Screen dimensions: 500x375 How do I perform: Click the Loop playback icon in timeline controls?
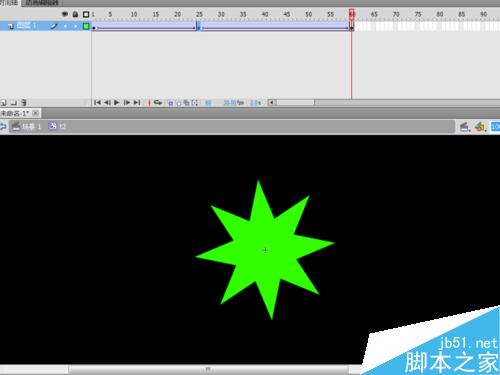pyautogui.click(x=158, y=103)
